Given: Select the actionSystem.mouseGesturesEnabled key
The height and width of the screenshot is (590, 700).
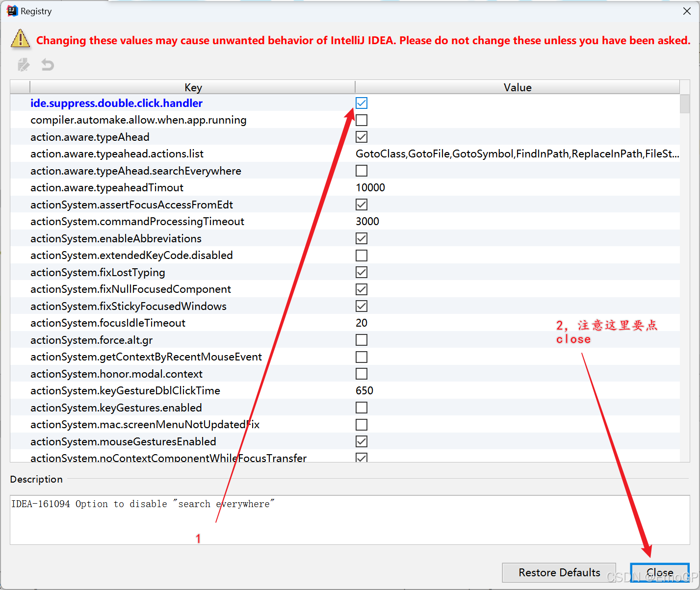Looking at the screenshot, I should [123, 441].
